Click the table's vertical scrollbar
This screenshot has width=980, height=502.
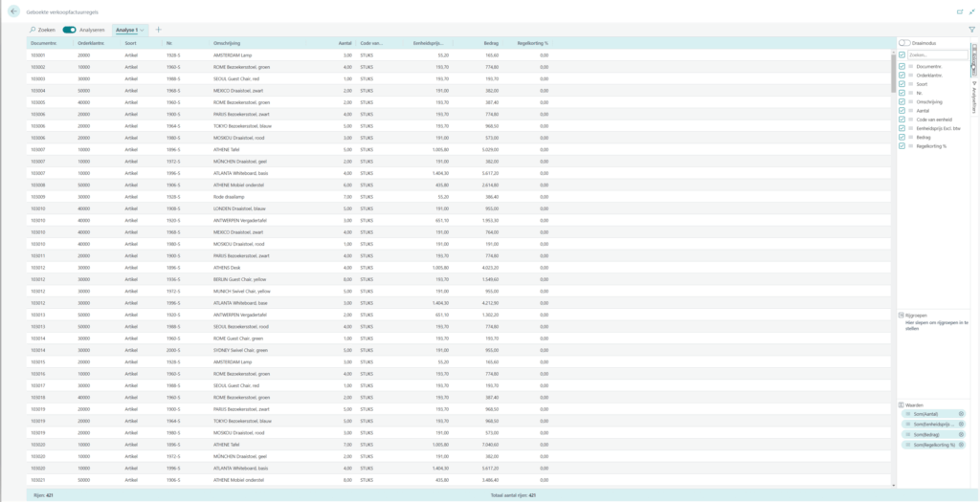click(x=893, y=76)
